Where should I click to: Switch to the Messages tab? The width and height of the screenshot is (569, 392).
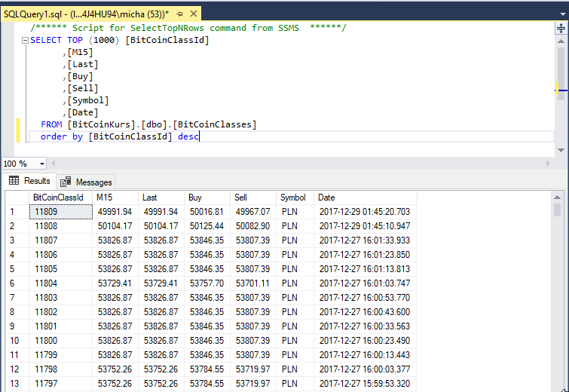pos(87,182)
